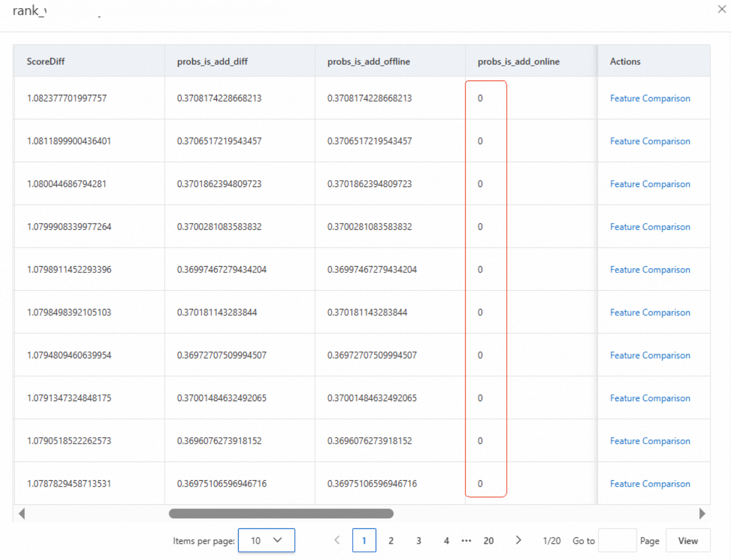Close the rank dialog with the X icon
731x560 pixels.
coord(722,9)
